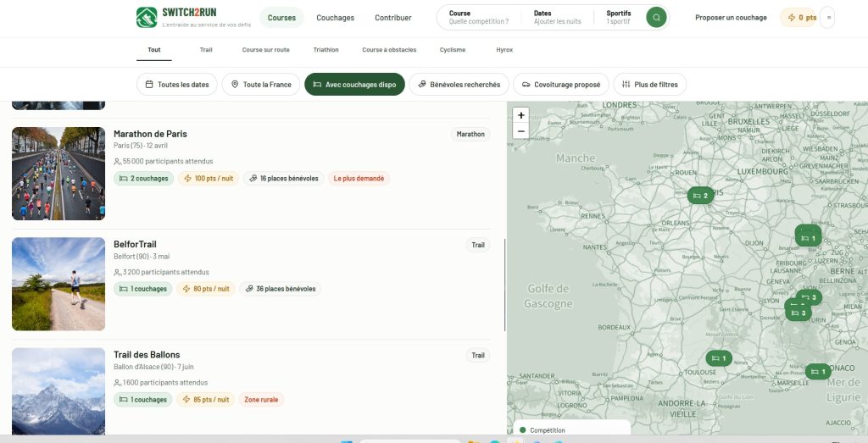Open the 0 pts points badge
Screen dimensions: 868x443
coord(798,18)
